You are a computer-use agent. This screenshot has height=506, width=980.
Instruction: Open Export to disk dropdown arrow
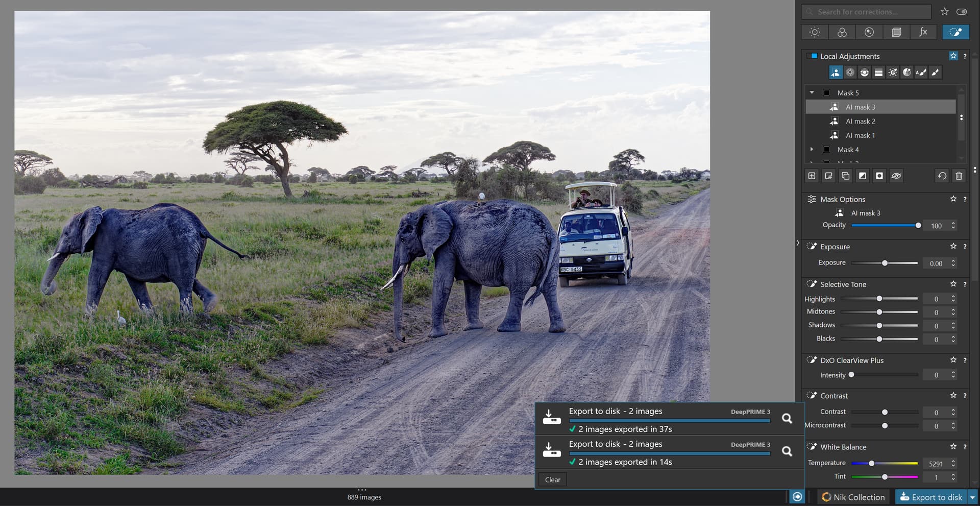click(x=972, y=497)
